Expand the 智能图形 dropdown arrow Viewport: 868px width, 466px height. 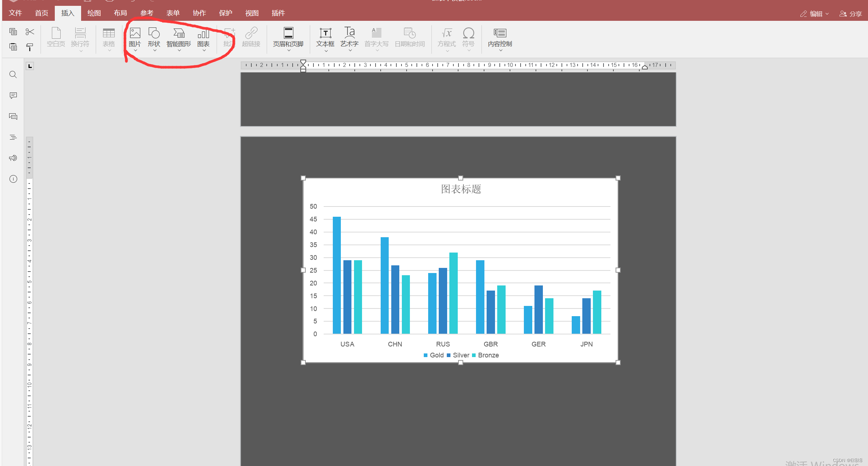tap(179, 50)
